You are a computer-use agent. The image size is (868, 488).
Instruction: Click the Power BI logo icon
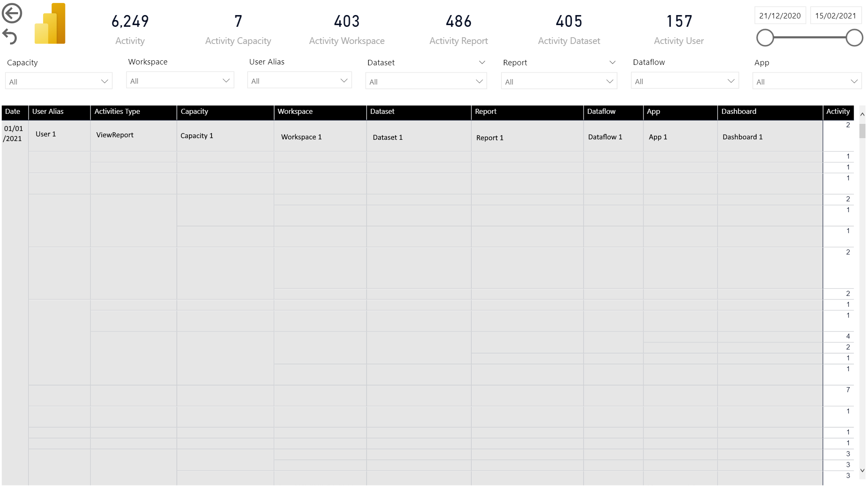tap(50, 23)
